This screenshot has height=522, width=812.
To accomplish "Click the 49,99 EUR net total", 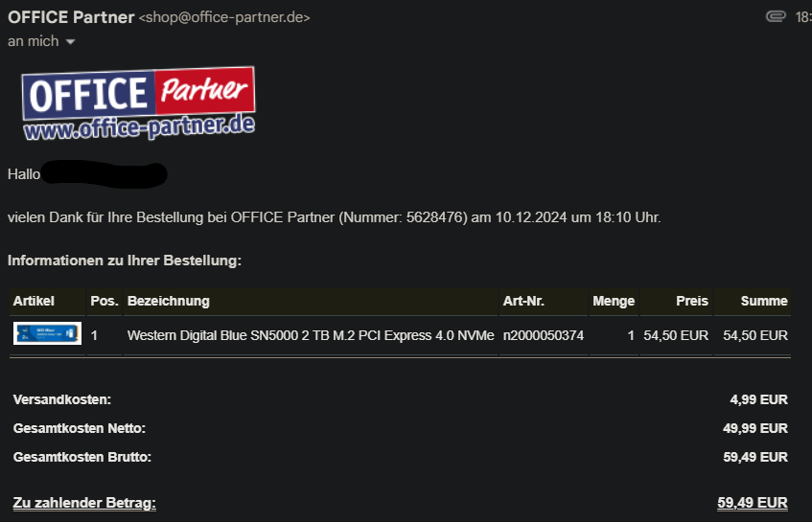I will 755,428.
